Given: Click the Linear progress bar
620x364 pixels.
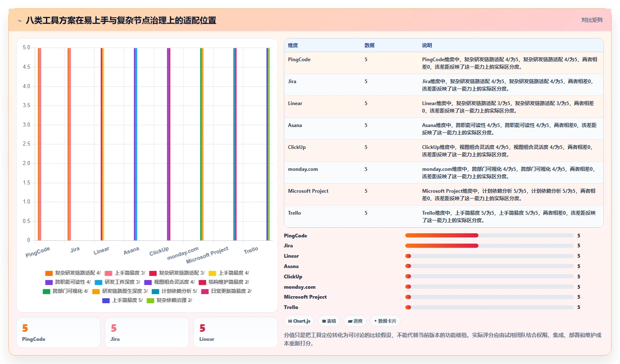Looking at the screenshot, I should (489, 256).
